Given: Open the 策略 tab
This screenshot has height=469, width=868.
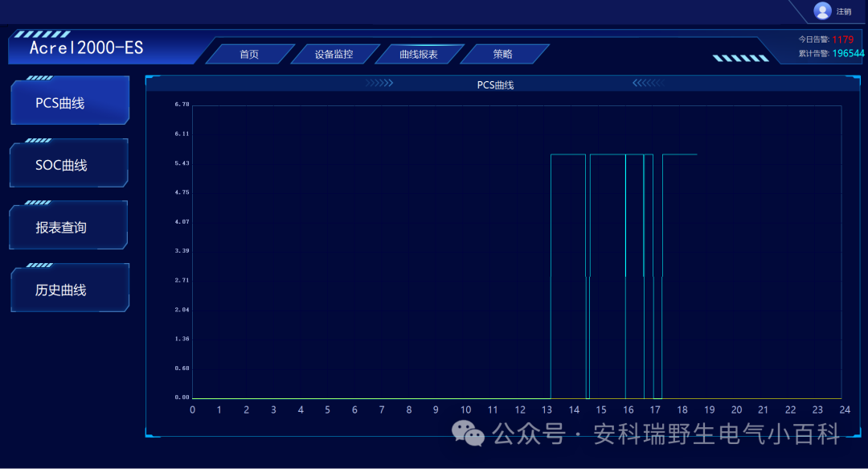Looking at the screenshot, I should pos(503,55).
